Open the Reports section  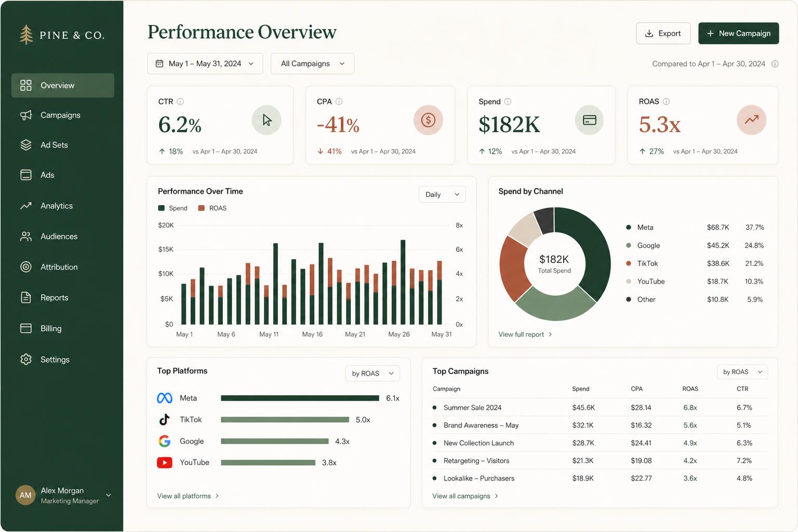(63, 298)
